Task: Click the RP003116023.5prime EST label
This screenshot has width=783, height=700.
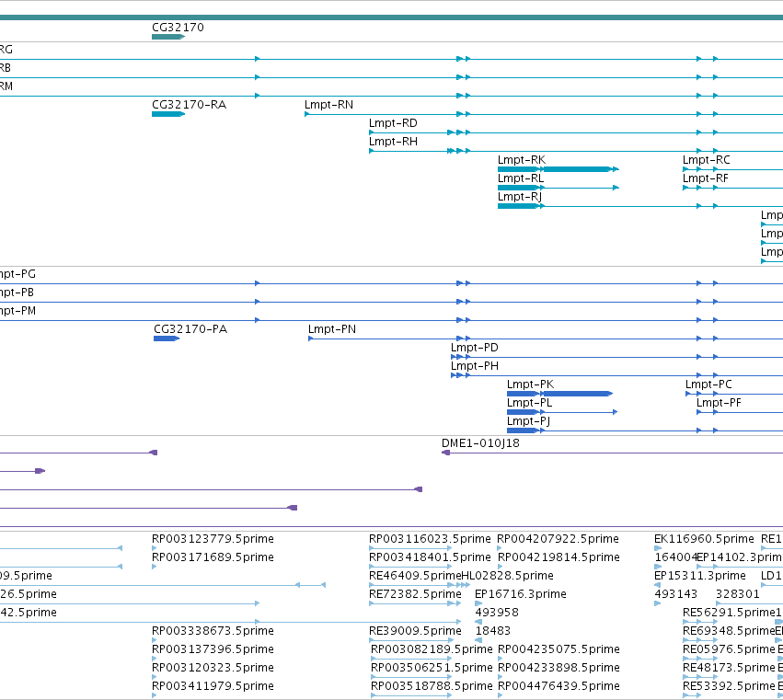Action: (430, 539)
